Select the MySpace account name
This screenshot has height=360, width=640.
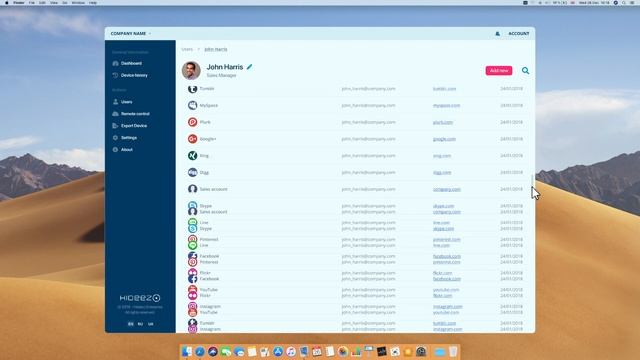point(209,105)
